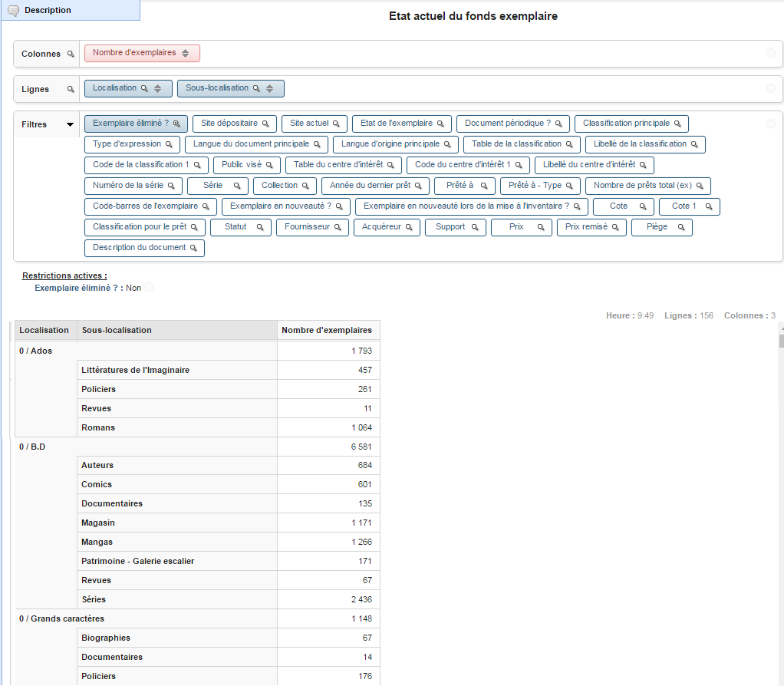Click magnifier icon in Code-barres de l'exemplaire filter
This screenshot has width=784, height=686.
point(206,206)
